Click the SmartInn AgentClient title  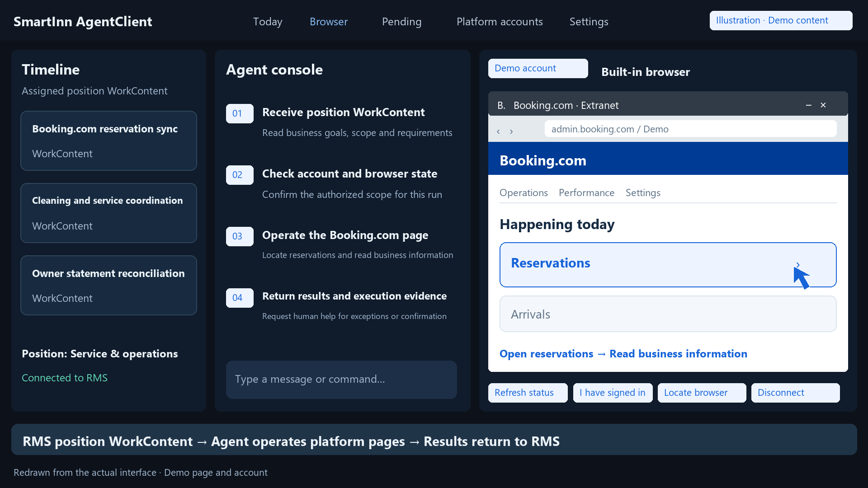tap(83, 22)
